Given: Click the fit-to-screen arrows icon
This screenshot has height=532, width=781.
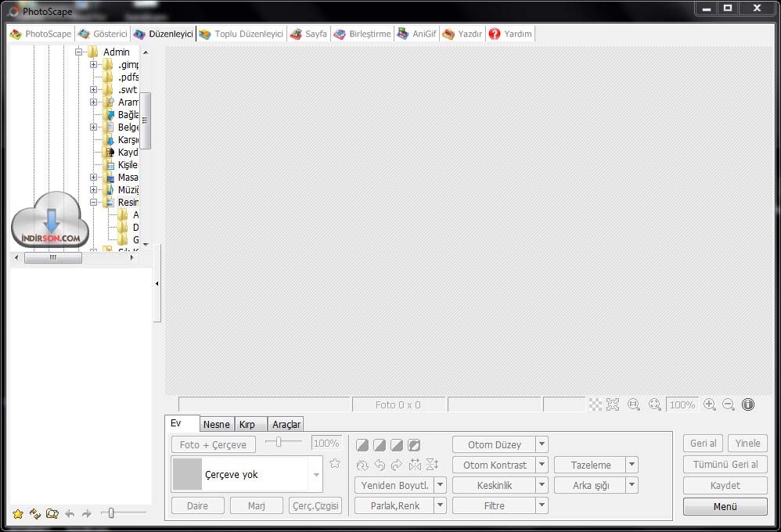Looking at the screenshot, I should click(x=613, y=404).
